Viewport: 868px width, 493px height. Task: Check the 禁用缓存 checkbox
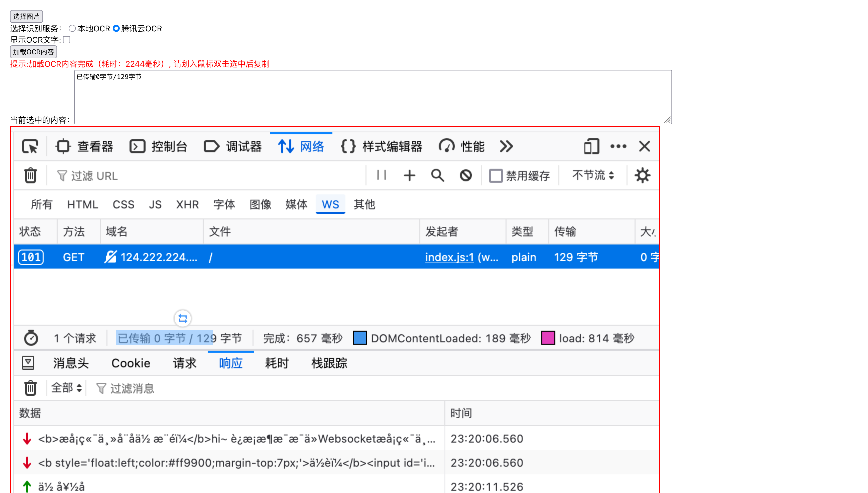click(495, 176)
